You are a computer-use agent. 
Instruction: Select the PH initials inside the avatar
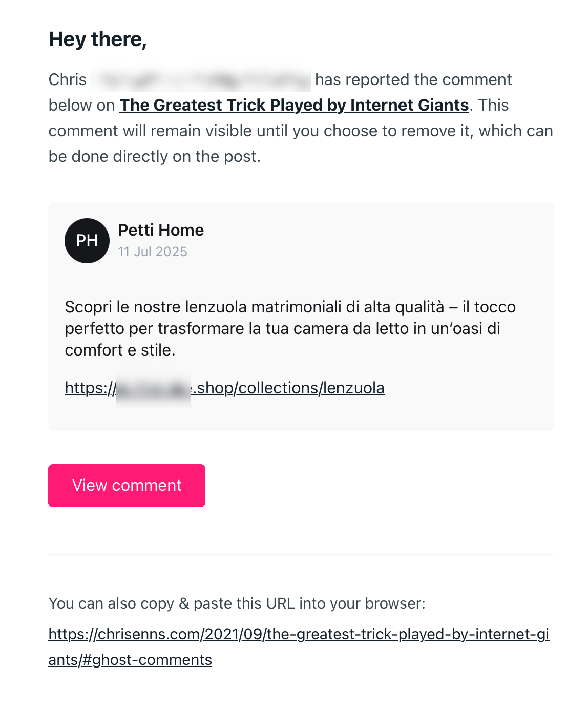(87, 241)
